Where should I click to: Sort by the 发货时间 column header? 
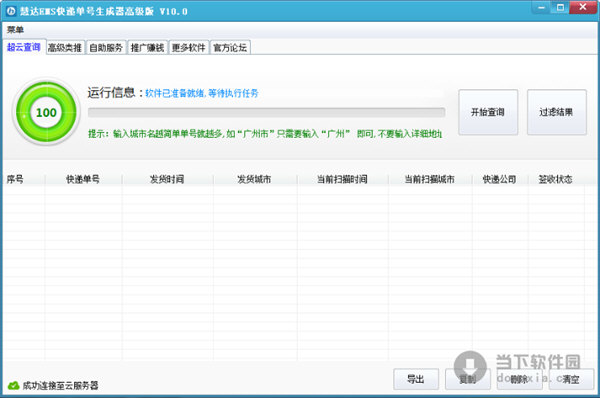pos(168,179)
